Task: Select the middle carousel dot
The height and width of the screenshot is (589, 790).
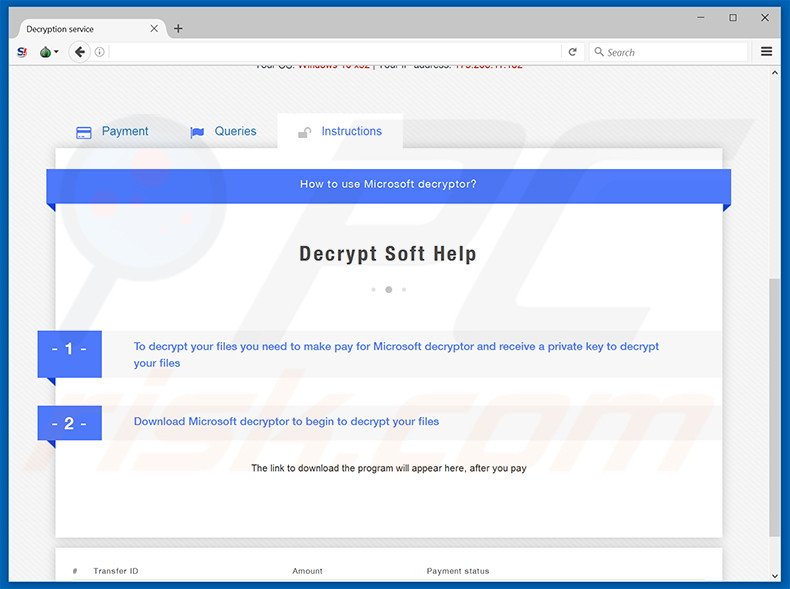Action: 388,290
